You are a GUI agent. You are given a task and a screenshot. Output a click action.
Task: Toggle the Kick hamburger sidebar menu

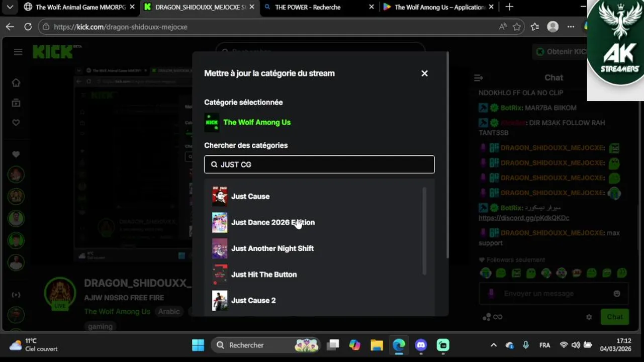coord(18,52)
